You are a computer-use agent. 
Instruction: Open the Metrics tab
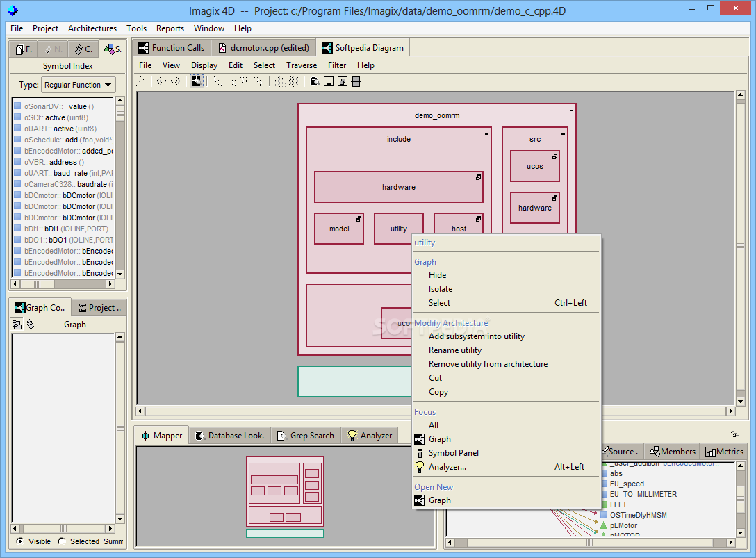(724, 452)
